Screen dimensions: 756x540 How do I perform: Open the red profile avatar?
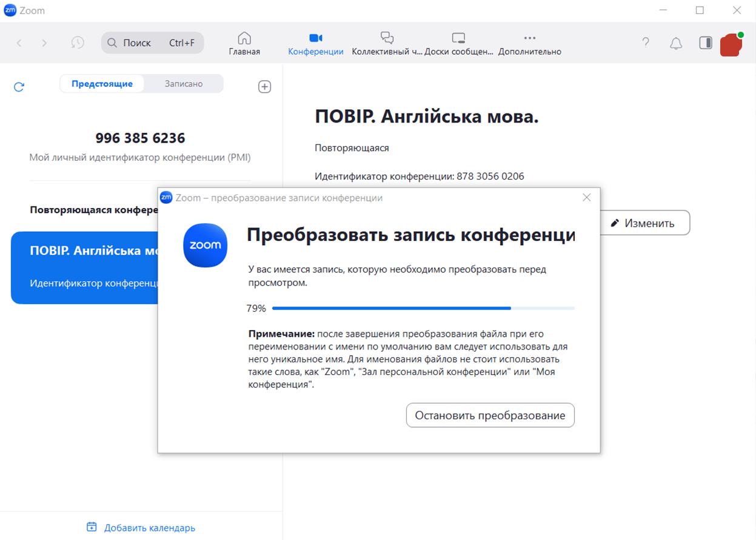tap(731, 45)
